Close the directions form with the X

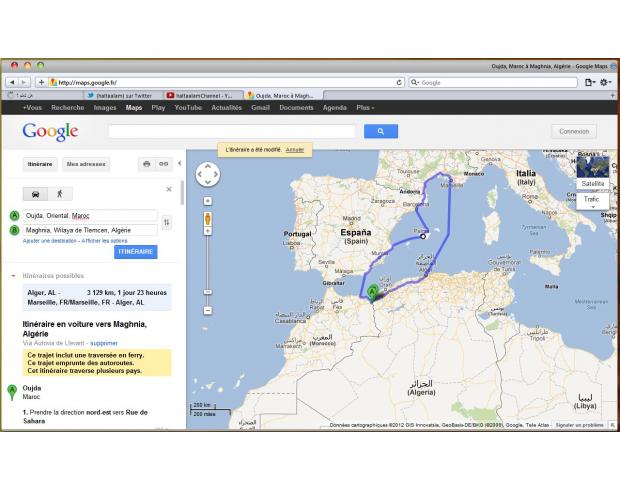click(169, 189)
